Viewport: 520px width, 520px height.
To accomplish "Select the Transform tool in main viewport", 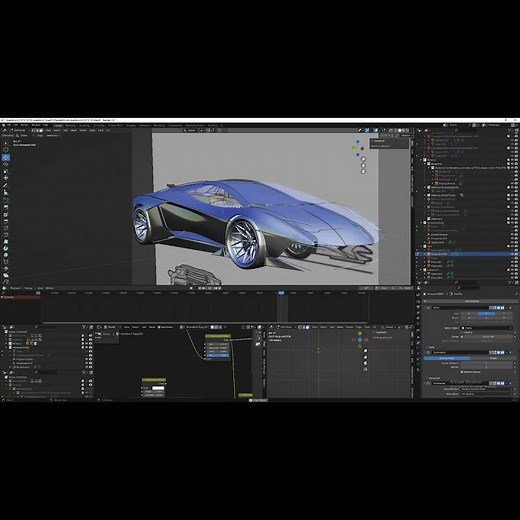I will (x=6, y=178).
